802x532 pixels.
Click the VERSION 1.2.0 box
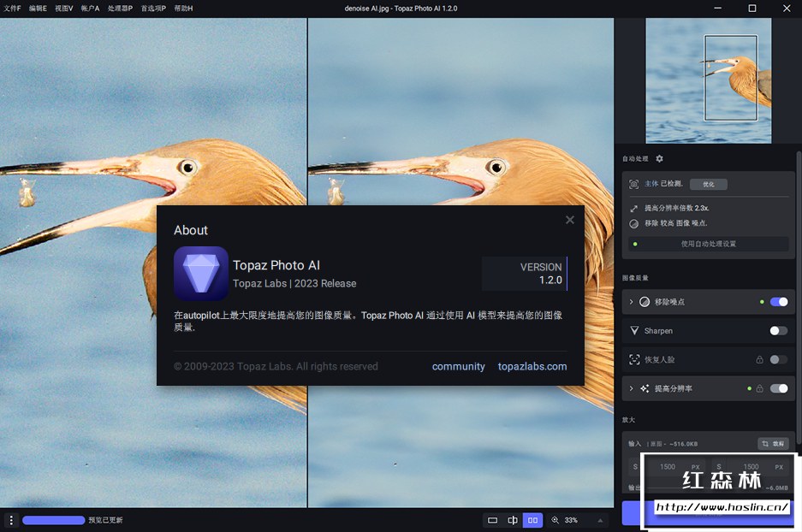click(525, 274)
